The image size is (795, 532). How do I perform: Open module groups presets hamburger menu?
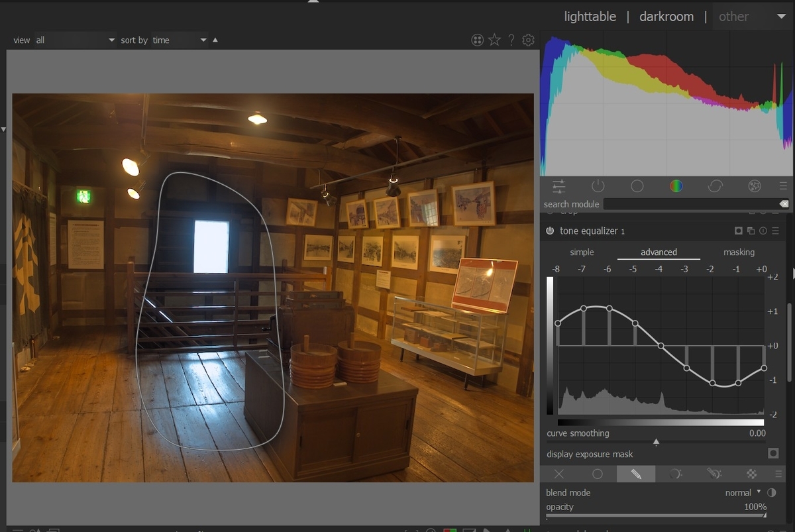(783, 187)
